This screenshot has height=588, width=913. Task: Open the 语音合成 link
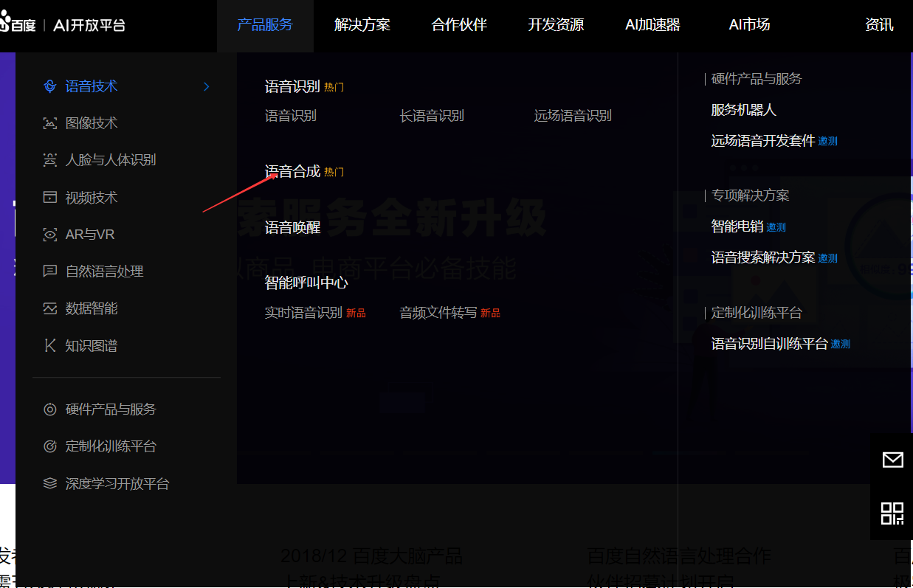(292, 171)
